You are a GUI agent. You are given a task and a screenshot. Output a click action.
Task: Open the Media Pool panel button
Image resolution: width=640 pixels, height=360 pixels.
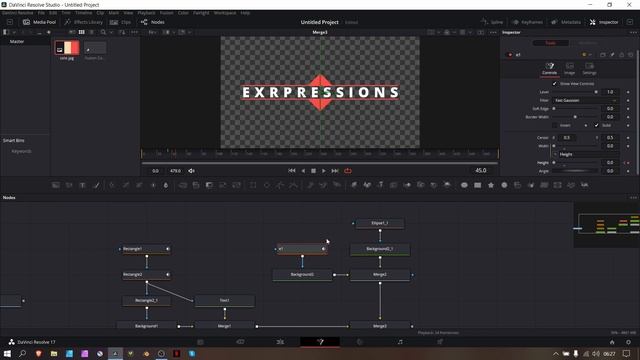tap(39, 22)
